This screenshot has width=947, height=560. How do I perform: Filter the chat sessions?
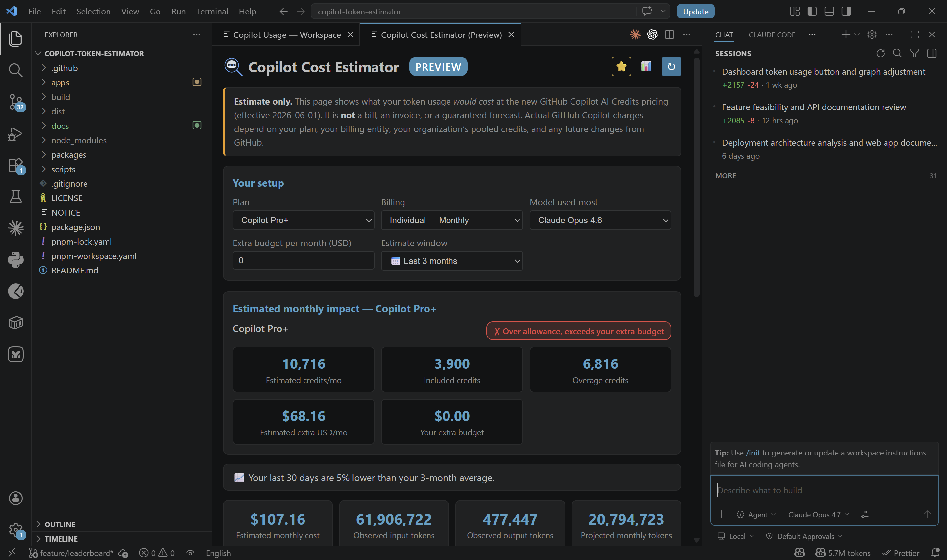click(914, 53)
